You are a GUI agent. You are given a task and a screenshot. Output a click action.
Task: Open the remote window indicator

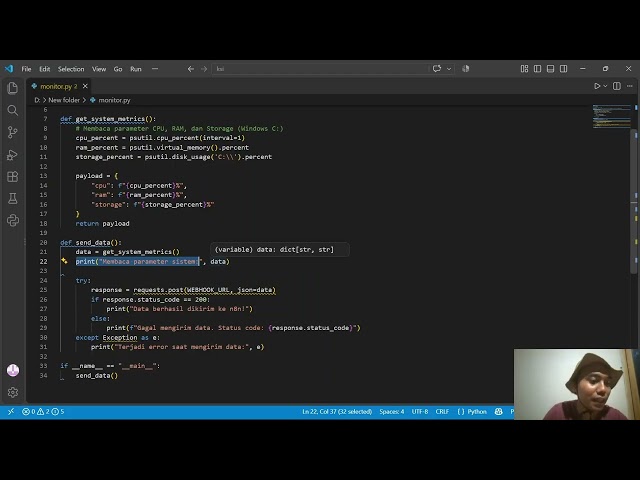11,411
